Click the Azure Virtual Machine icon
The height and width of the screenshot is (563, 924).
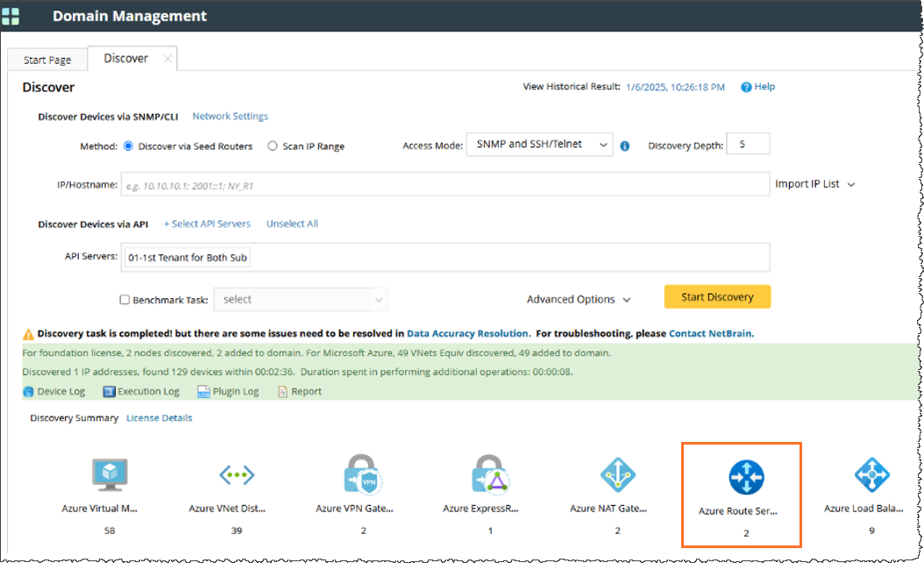click(111, 474)
